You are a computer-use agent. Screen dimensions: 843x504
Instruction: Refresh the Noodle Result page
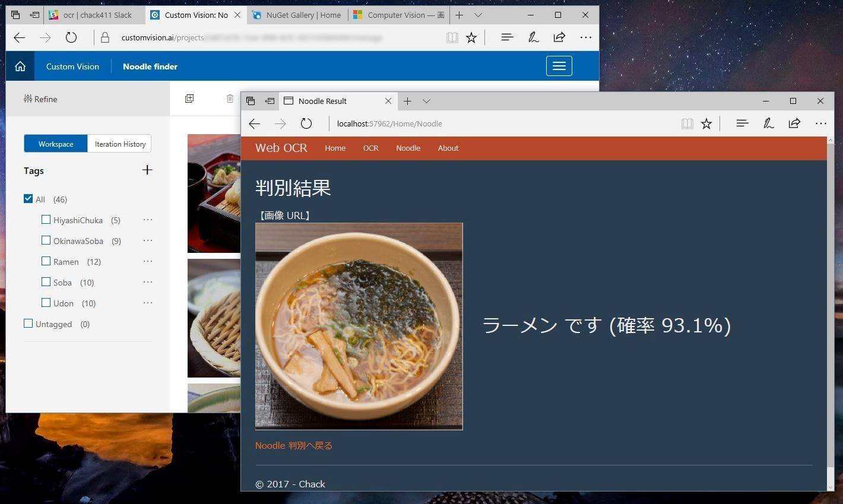pos(306,123)
